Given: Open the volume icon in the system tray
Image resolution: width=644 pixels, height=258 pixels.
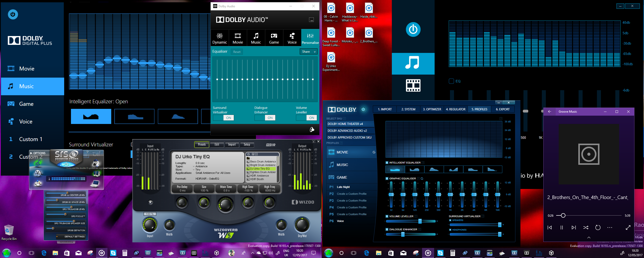Looking at the screenshot, I should pos(271,253).
